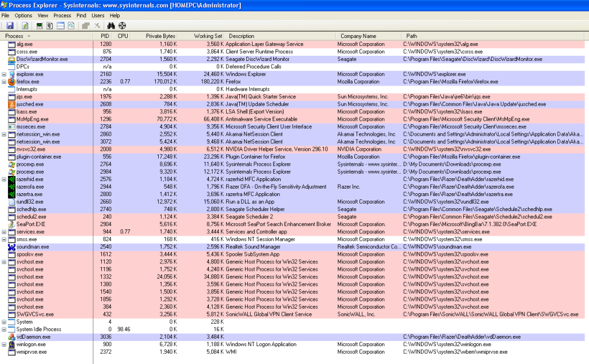Click the crosshair Find Window's Process icon
Image resolution: width=589 pixels, height=364 pixels.
pyautogui.click(x=123, y=26)
